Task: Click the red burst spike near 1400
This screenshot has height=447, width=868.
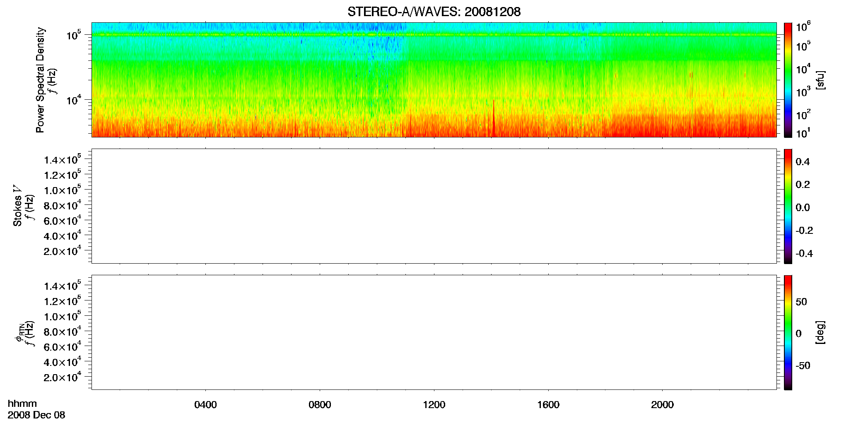Action: [494, 118]
